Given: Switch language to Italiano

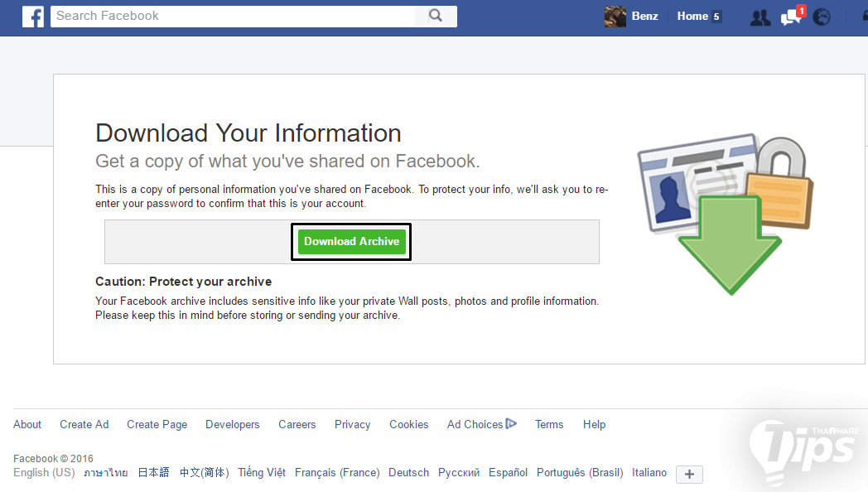Looking at the screenshot, I should (x=649, y=473).
